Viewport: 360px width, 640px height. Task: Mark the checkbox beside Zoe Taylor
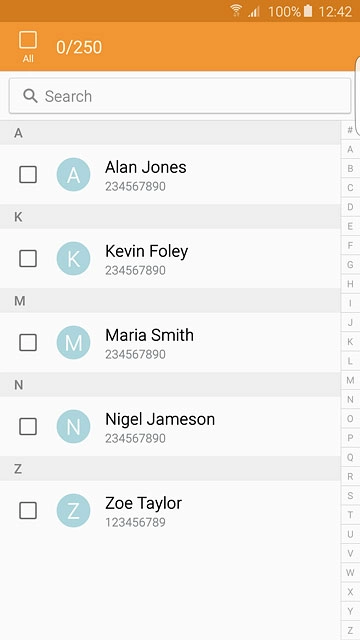[28, 511]
